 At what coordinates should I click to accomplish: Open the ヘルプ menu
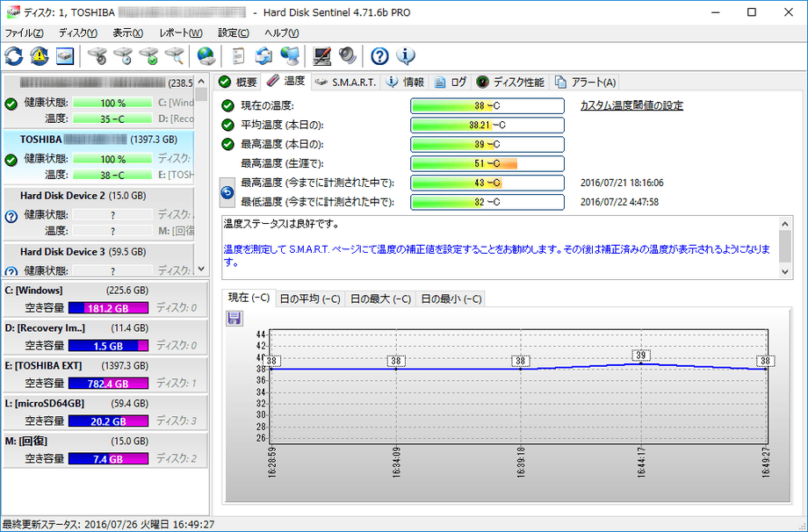click(x=281, y=33)
